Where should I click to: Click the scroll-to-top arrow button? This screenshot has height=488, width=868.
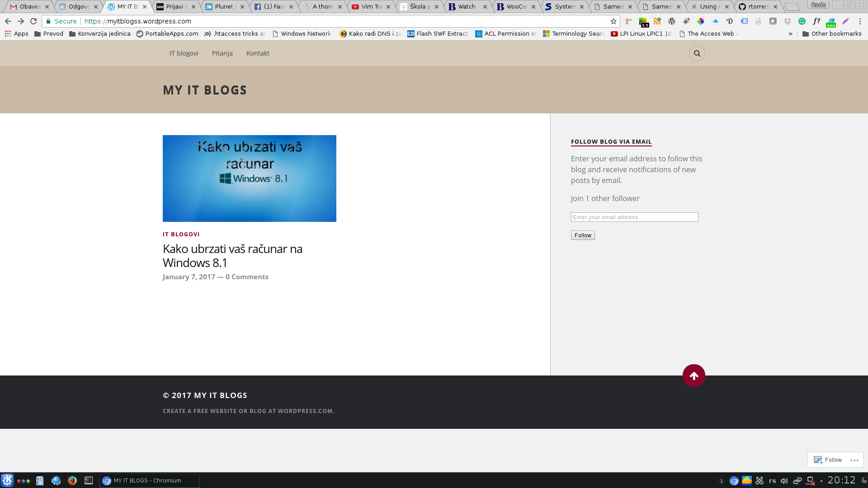(693, 375)
